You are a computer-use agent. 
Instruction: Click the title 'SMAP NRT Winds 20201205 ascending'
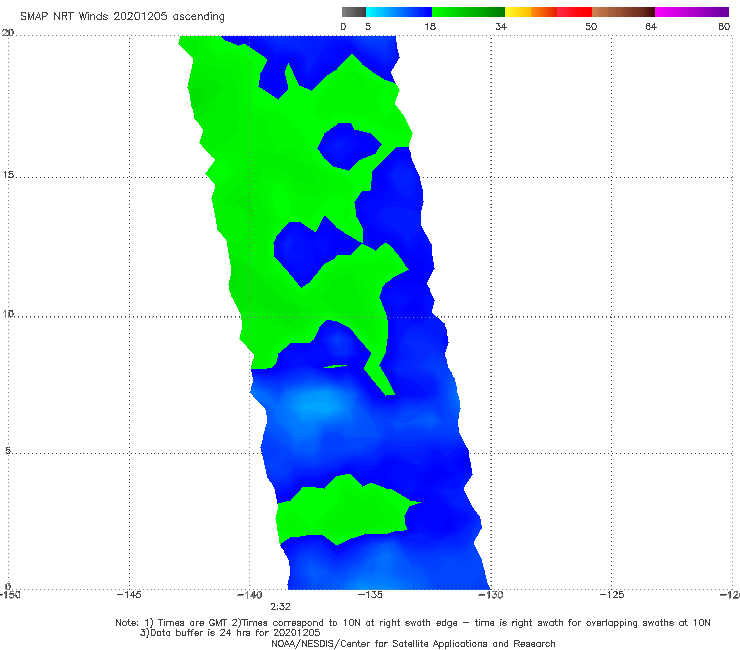[x=122, y=16]
